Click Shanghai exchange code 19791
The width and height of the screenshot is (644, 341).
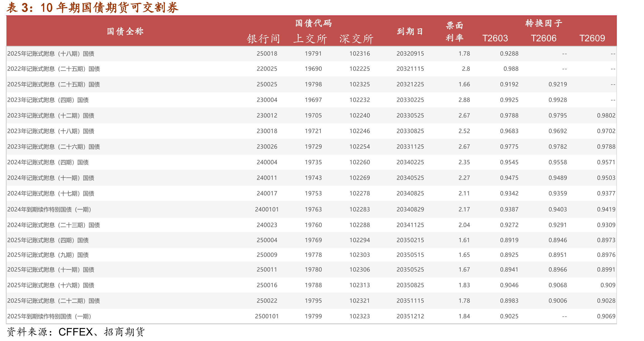(313, 54)
